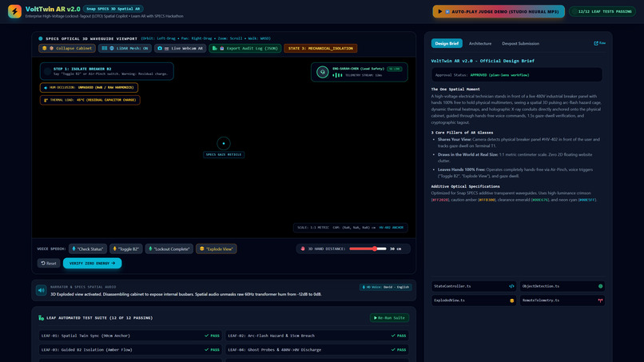Select LEAF-02: Arc-Flash Hazard row
Screen dimensions: 644x362
pyautogui.click(x=317, y=336)
